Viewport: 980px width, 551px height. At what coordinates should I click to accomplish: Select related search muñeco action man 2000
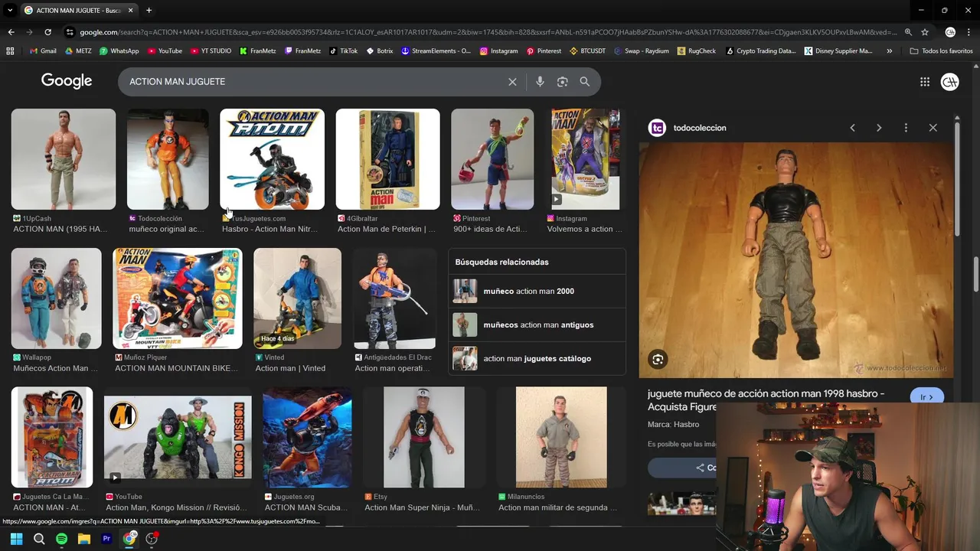[537, 292]
